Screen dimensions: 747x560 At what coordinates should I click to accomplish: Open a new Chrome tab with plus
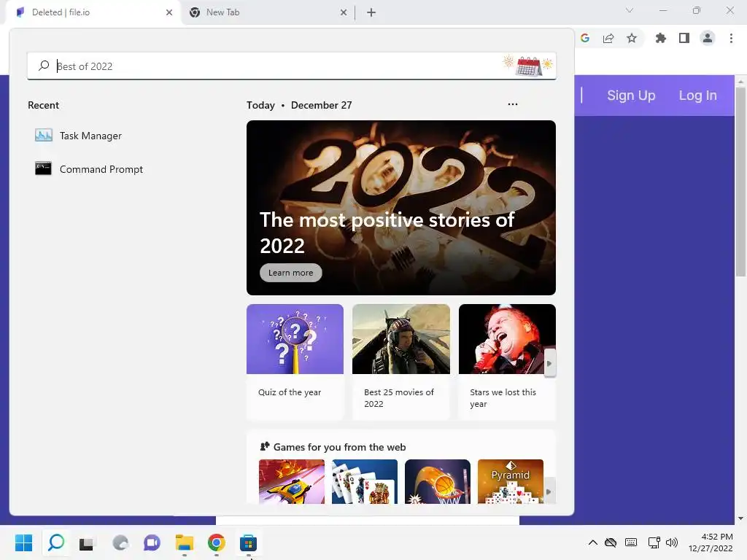[x=371, y=12]
